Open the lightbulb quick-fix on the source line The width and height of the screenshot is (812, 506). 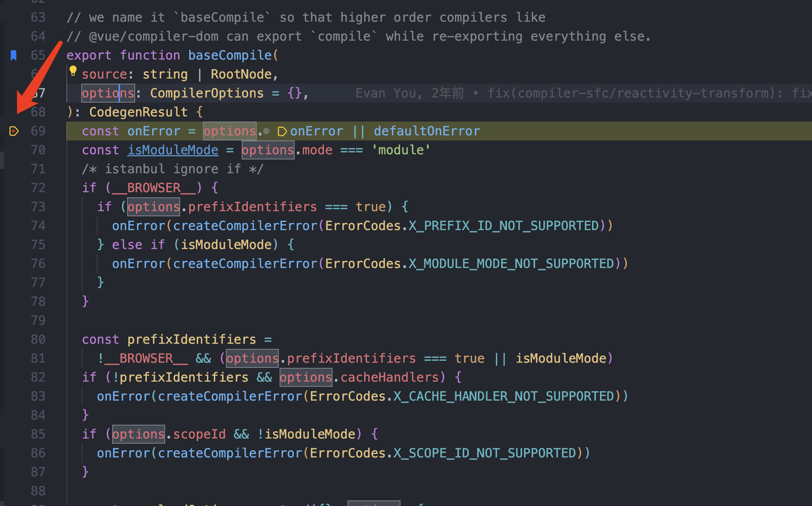(73, 71)
